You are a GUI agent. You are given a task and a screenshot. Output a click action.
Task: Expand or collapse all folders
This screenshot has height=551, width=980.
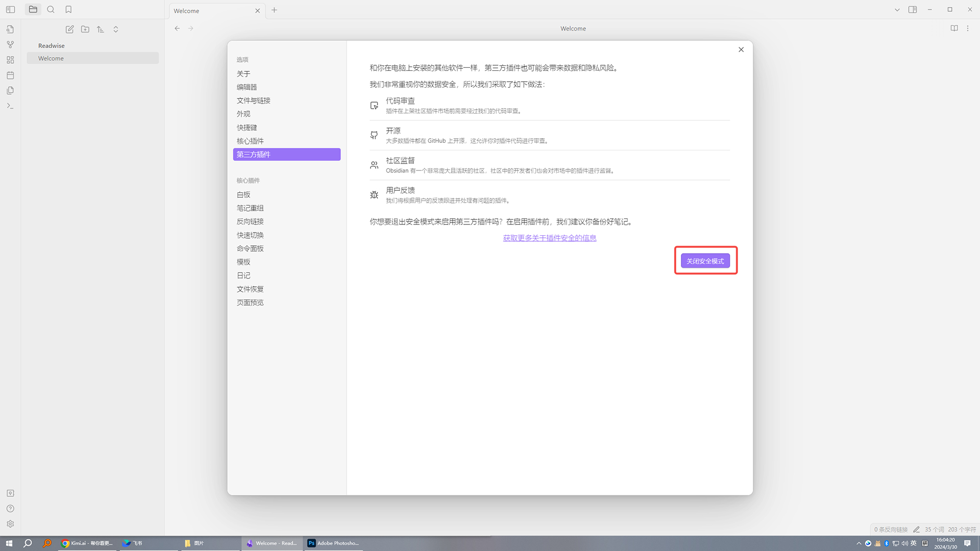coord(116,30)
